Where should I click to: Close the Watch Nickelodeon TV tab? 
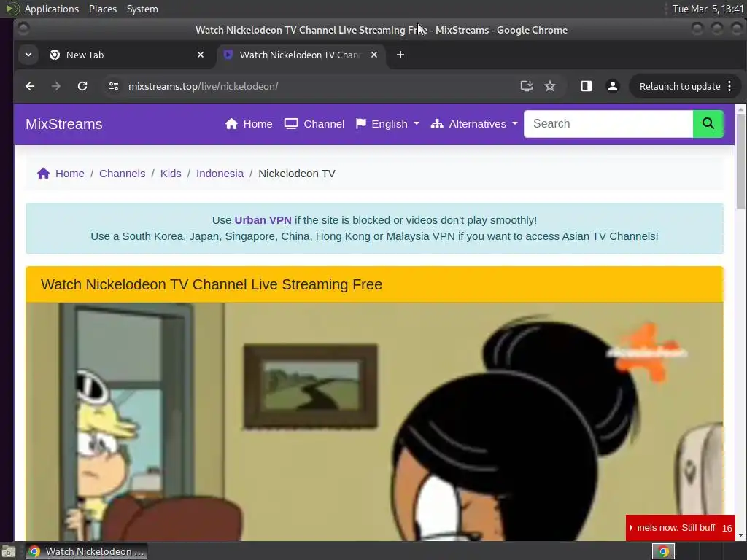pyautogui.click(x=374, y=55)
